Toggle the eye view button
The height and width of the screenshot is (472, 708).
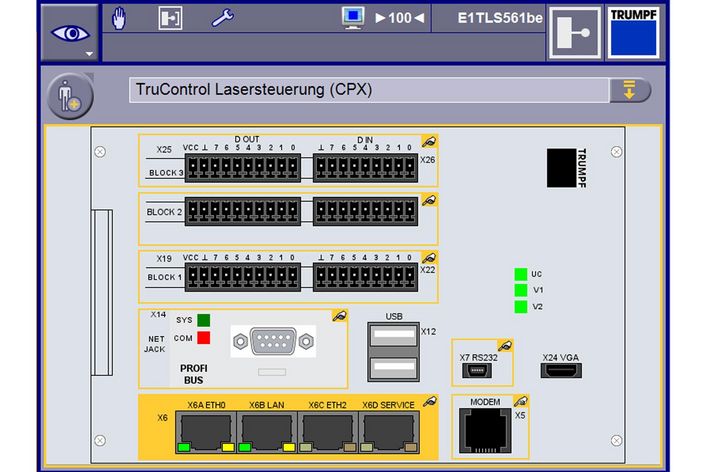coord(69,30)
